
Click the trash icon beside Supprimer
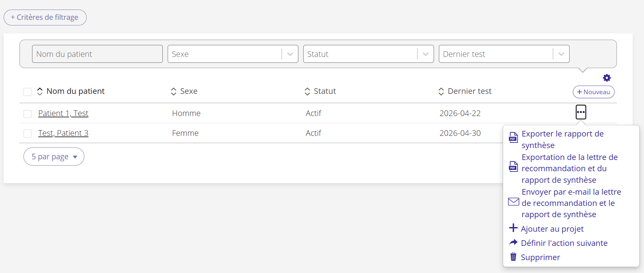(513, 256)
